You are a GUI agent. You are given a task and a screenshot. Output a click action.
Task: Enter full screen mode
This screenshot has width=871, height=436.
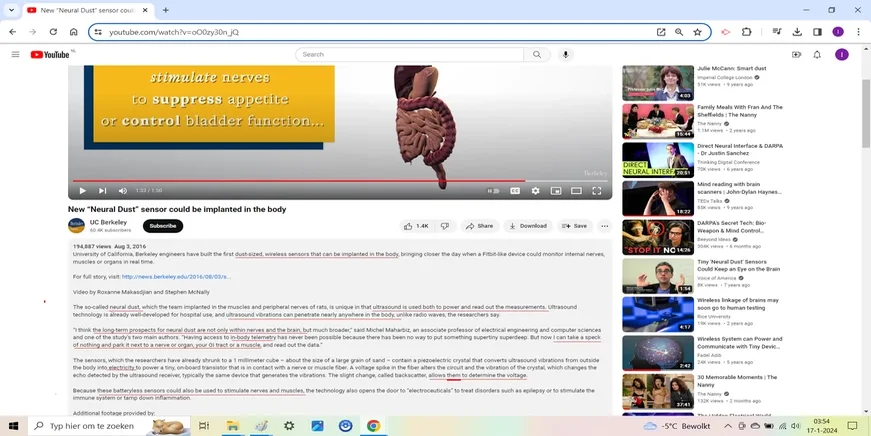click(x=597, y=191)
